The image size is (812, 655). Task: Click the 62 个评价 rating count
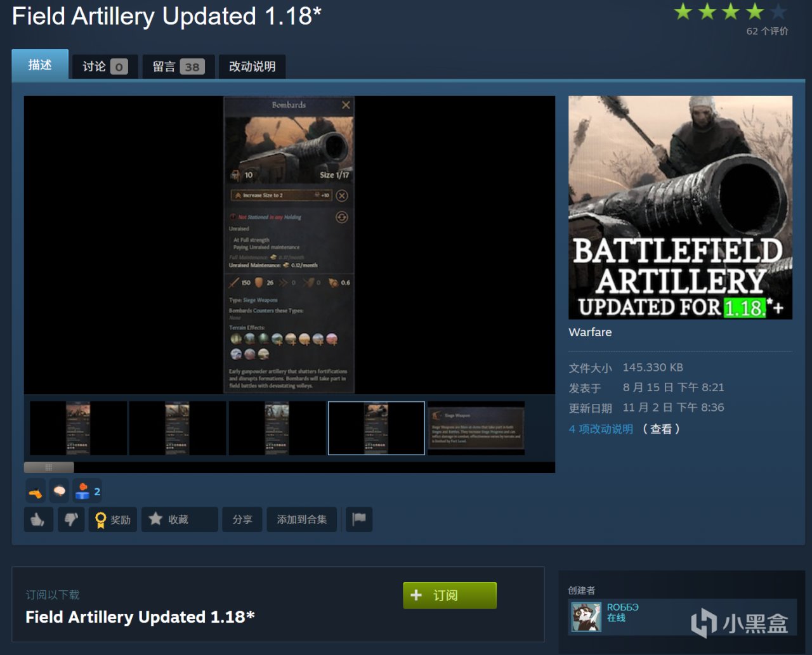tap(768, 31)
